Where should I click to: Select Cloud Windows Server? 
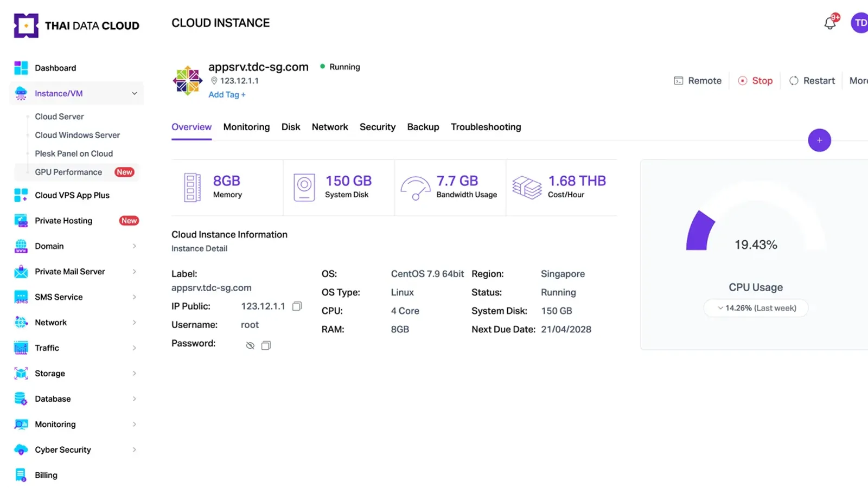point(78,135)
